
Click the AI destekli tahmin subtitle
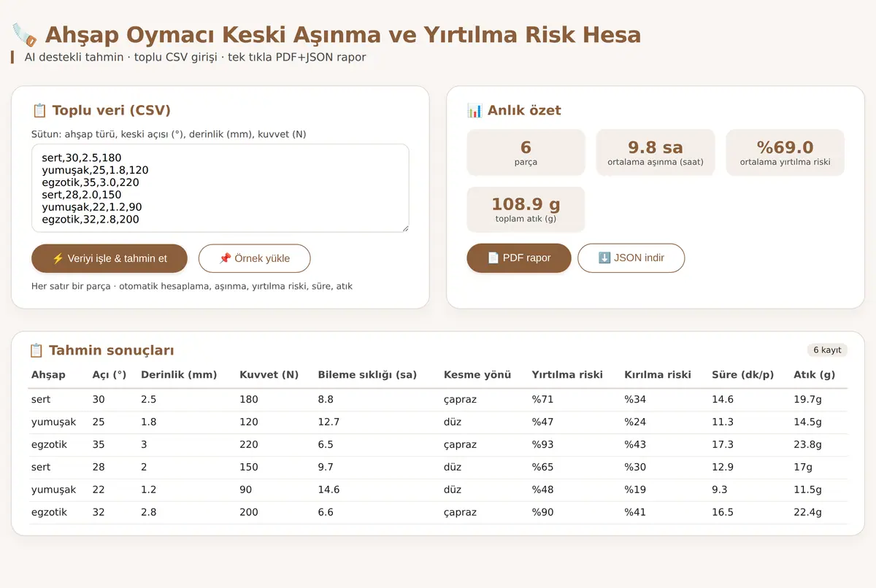195,57
